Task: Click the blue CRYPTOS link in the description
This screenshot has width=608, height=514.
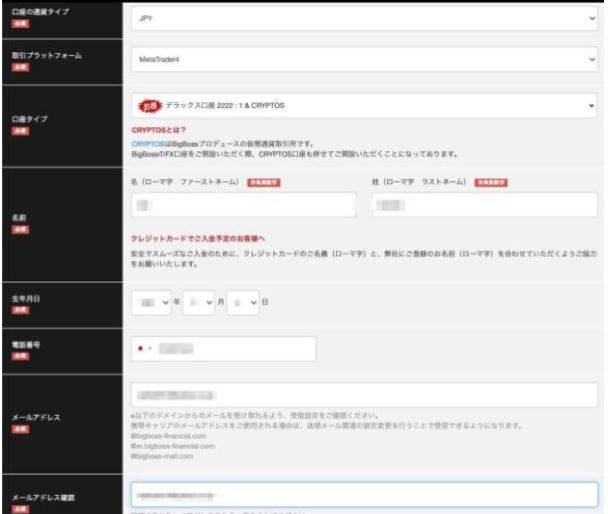Action: pos(145,142)
